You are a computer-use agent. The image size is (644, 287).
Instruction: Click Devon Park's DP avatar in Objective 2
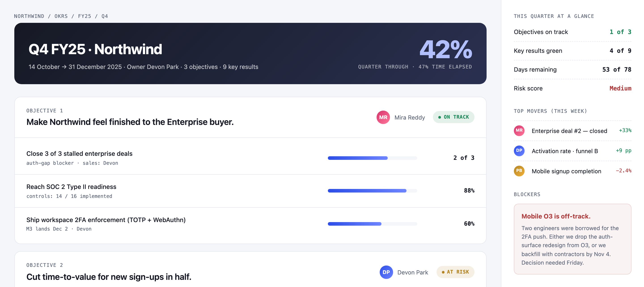(386, 272)
